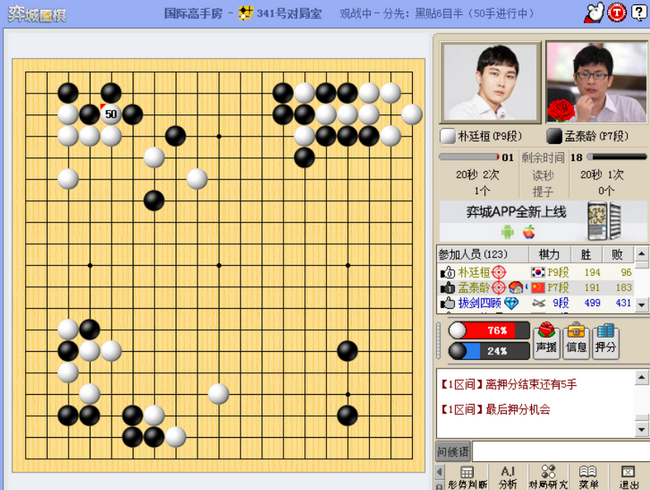The width and height of the screenshot is (650, 490).
Task: Click the 押分 betting button
Action: pyautogui.click(x=606, y=340)
